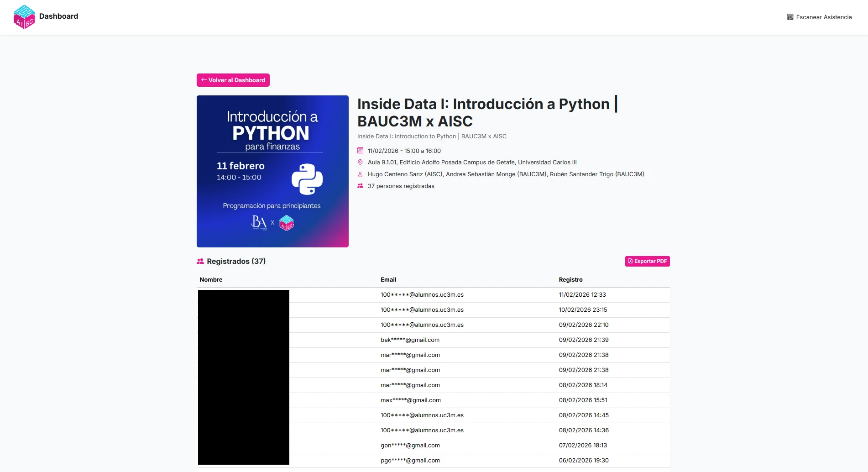Viewport: 868px width, 472px height.
Task: Click the location pin icon beside Aula 9.1.01
Action: click(360, 163)
